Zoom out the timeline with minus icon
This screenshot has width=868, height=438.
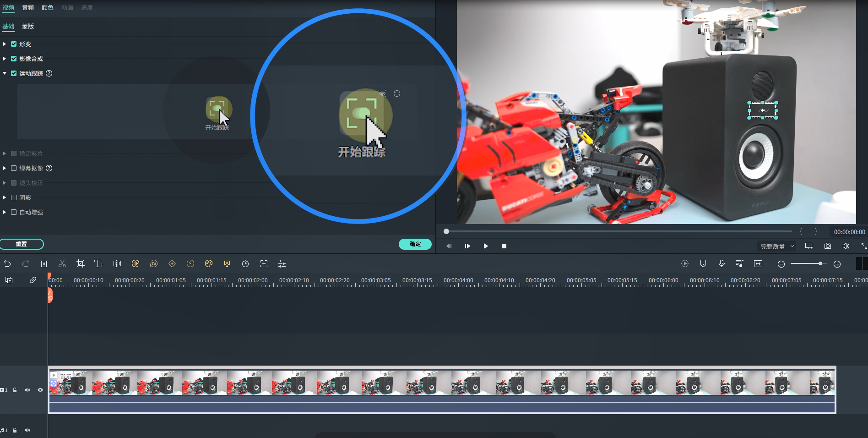pyautogui.click(x=781, y=264)
